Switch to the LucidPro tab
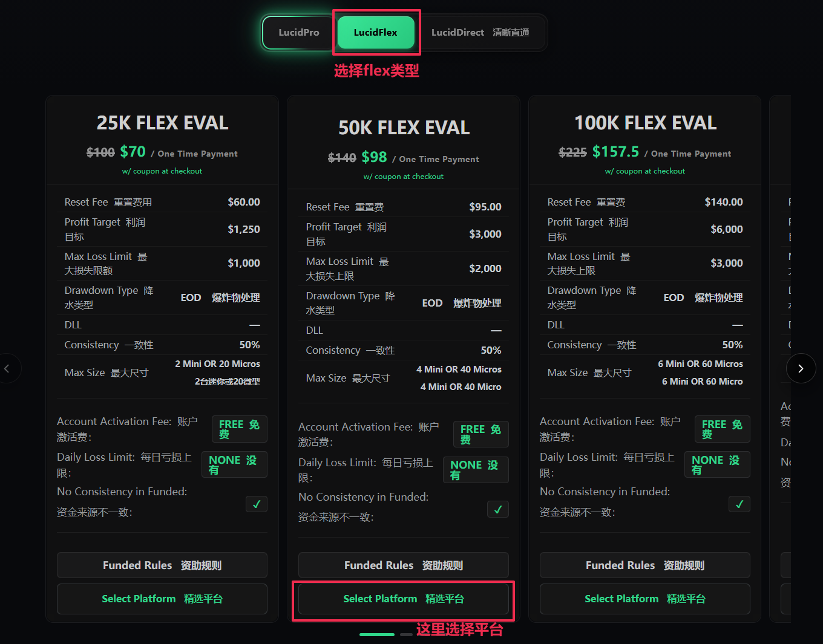This screenshot has height=644, width=823. click(299, 33)
